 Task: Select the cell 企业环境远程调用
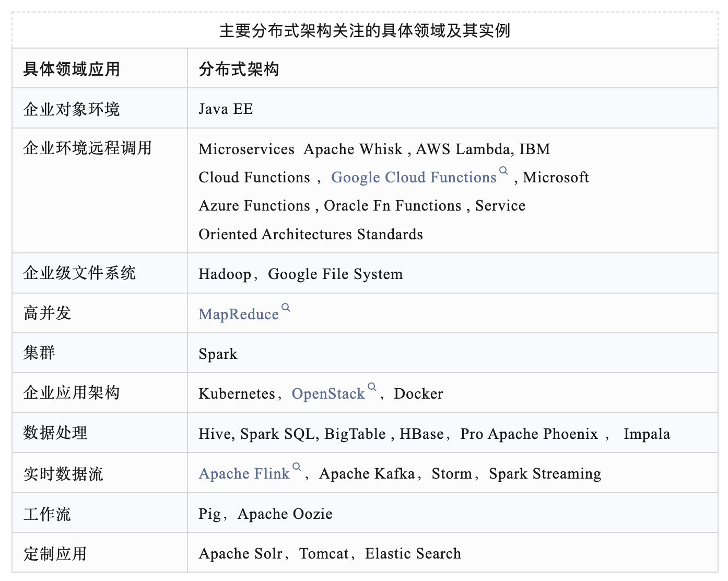(100, 191)
